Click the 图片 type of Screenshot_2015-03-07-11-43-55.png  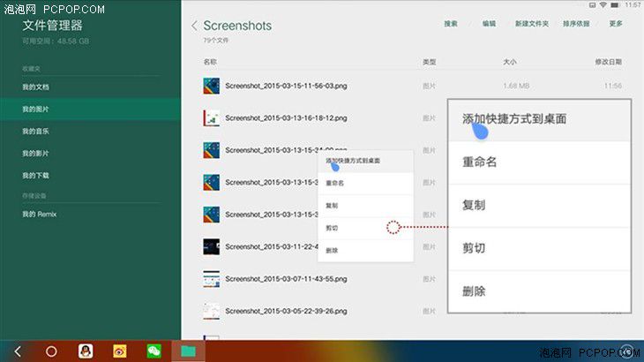[x=429, y=279]
